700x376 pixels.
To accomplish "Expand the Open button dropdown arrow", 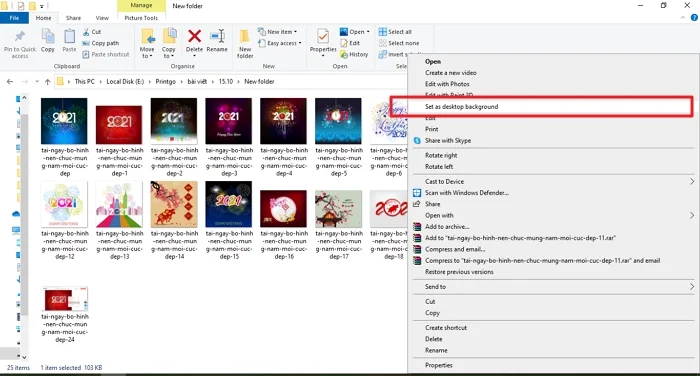I will coord(368,32).
